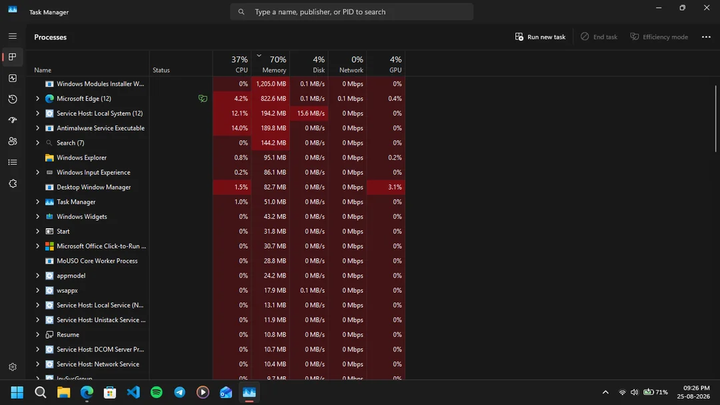This screenshot has height=405, width=720.
Task: Expand the Start process row
Action: point(38,231)
